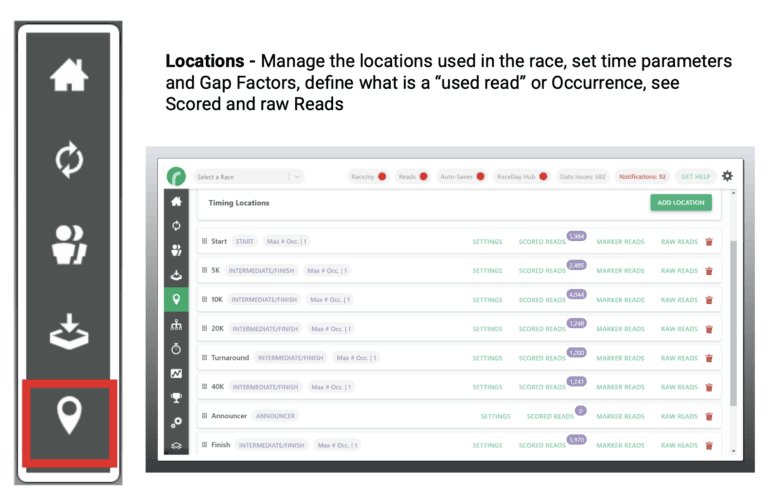
Task: Open Raw Reads for the 40K location
Action: [679, 387]
